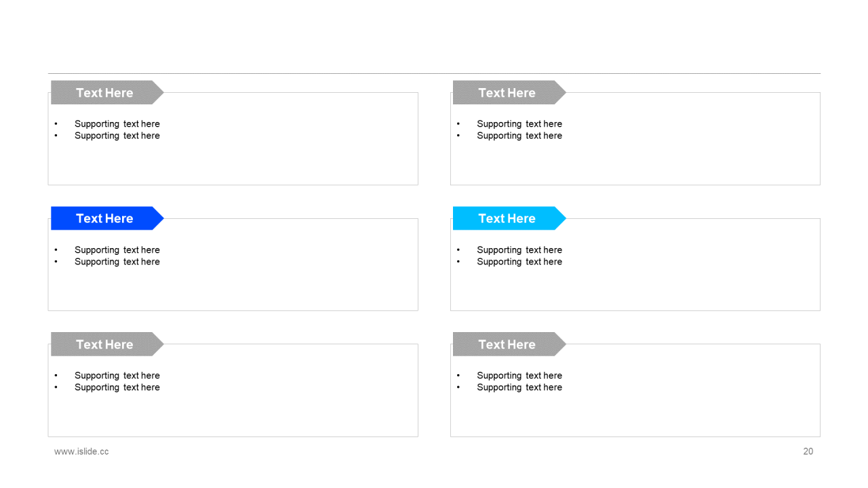Click the horizontal divider line at slide top
This screenshot has height=488, width=868.
coord(434,73)
